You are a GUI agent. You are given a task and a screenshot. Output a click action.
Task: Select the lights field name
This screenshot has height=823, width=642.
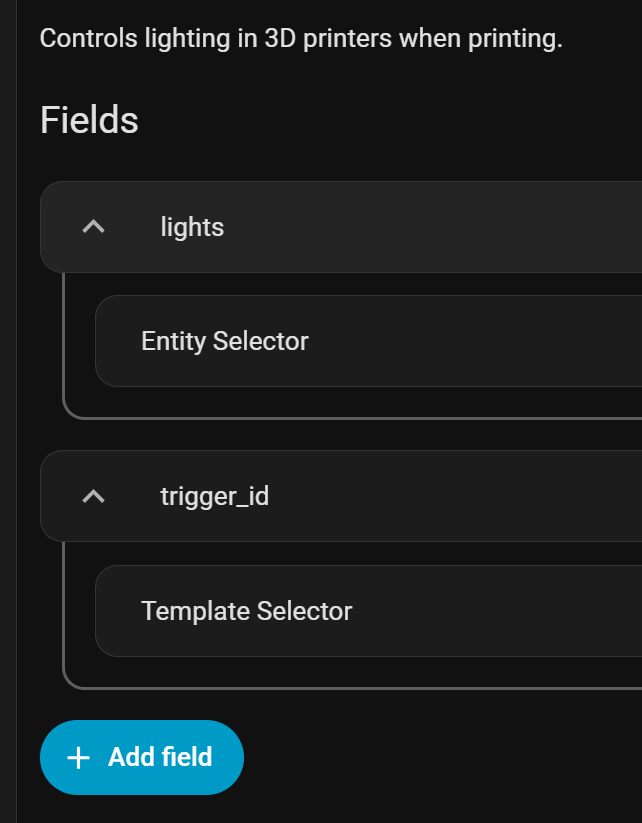tap(192, 227)
